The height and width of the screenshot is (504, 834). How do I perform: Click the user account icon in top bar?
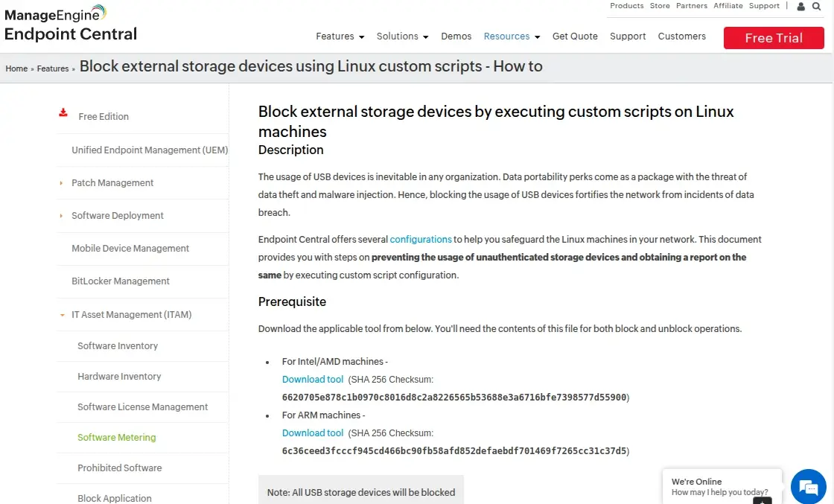pos(800,7)
